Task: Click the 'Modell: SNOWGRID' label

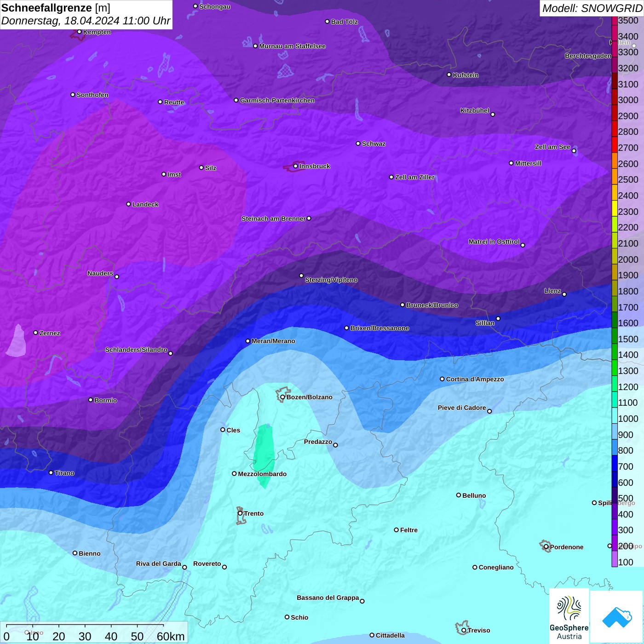Action: click(x=592, y=8)
